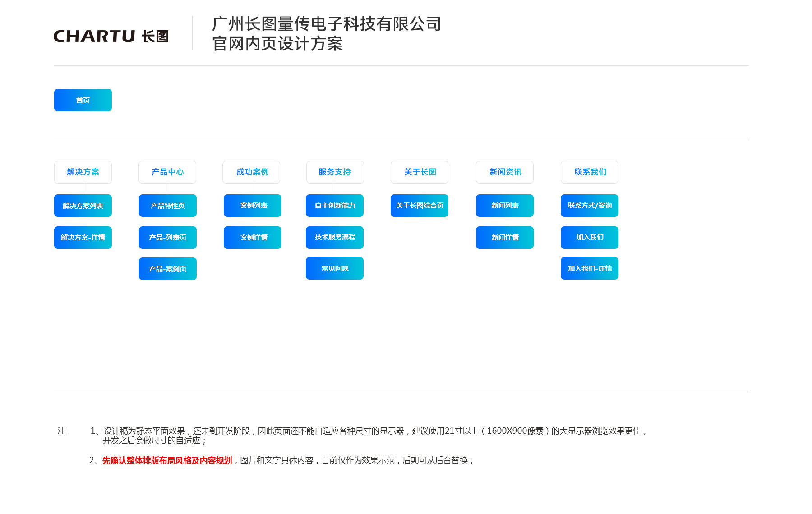Open 联系方式/咨询 page button
Screen dimensions: 812x514
(x=590, y=206)
